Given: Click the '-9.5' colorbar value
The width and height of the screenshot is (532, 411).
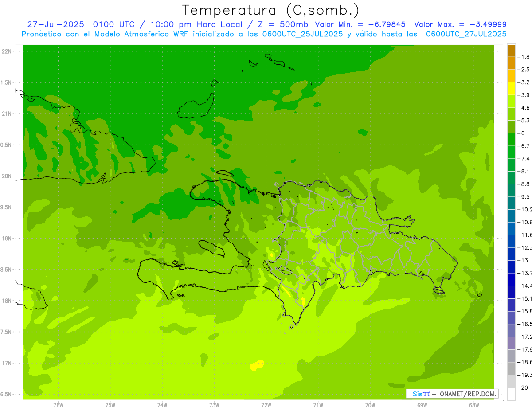Looking at the screenshot, I should click(524, 197).
